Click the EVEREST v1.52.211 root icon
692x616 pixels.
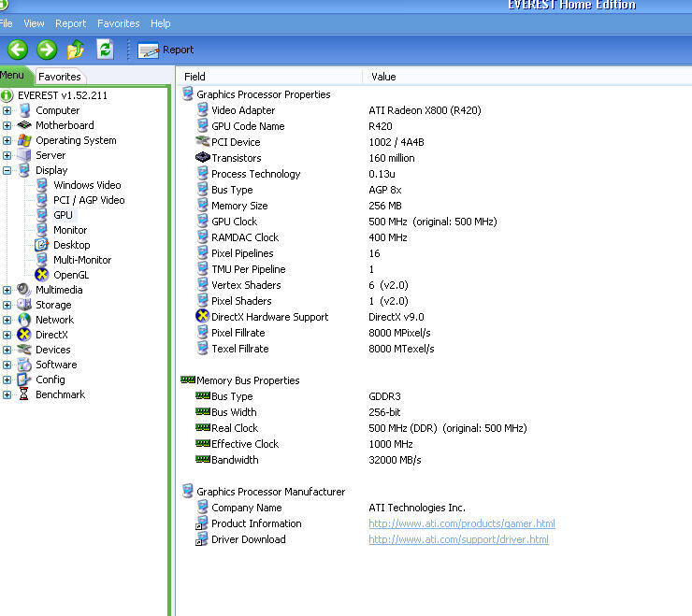click(x=7, y=94)
